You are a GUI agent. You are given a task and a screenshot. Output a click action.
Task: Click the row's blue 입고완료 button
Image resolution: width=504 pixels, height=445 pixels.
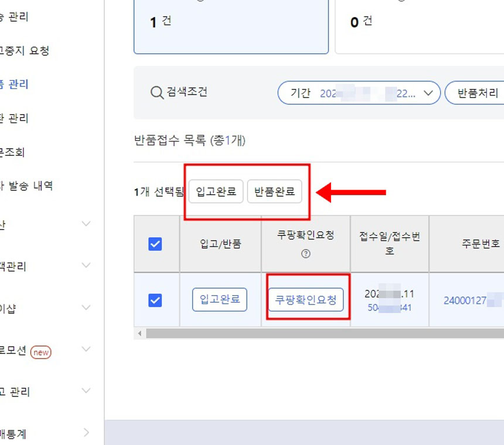point(220,300)
